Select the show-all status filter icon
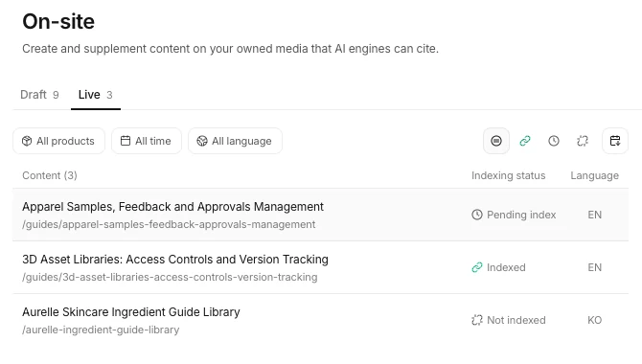 pyautogui.click(x=496, y=141)
